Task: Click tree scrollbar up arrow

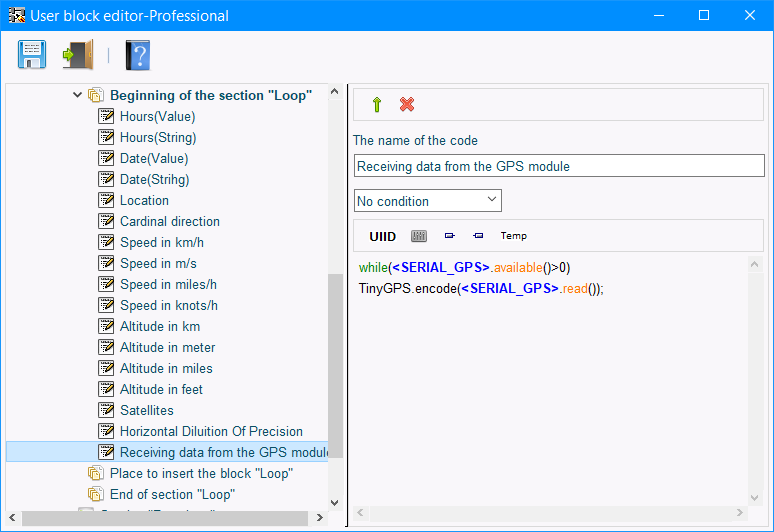Action: pyautogui.click(x=335, y=91)
